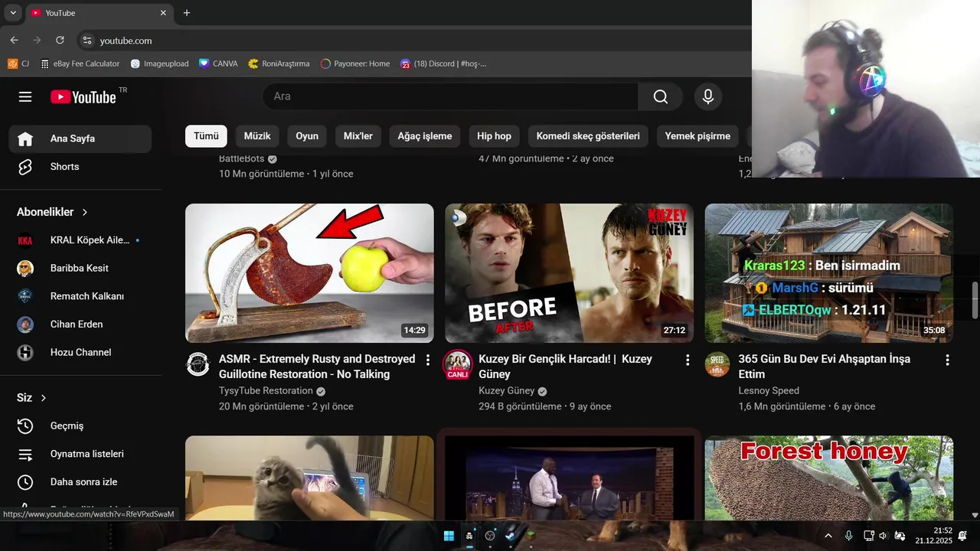Open Kuzey Güney channel avatar with CANLI badge
This screenshot has height=551, width=980.
pyautogui.click(x=458, y=364)
